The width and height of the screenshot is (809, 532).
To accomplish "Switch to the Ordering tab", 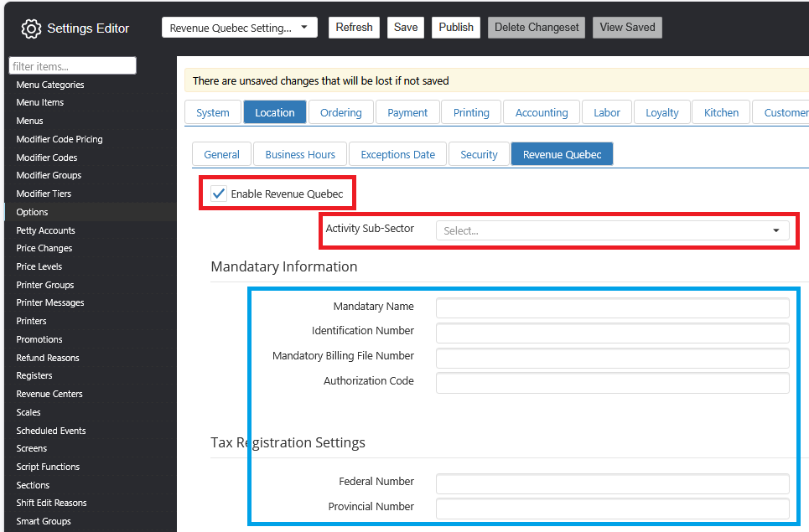I will coord(340,112).
